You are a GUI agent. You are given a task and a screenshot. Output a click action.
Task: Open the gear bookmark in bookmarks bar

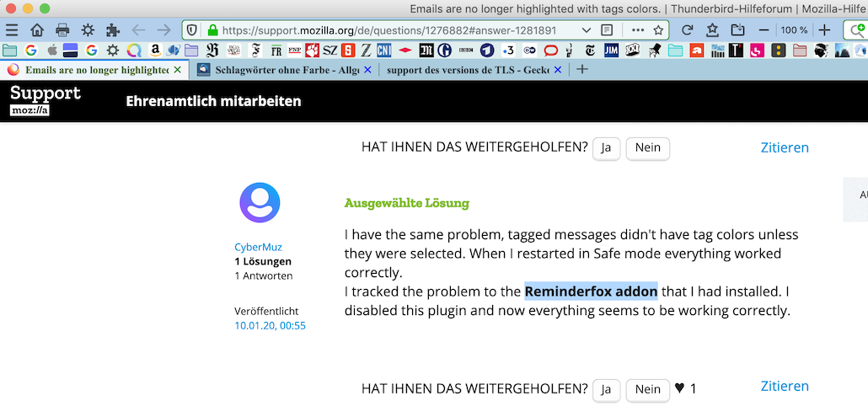point(113,51)
